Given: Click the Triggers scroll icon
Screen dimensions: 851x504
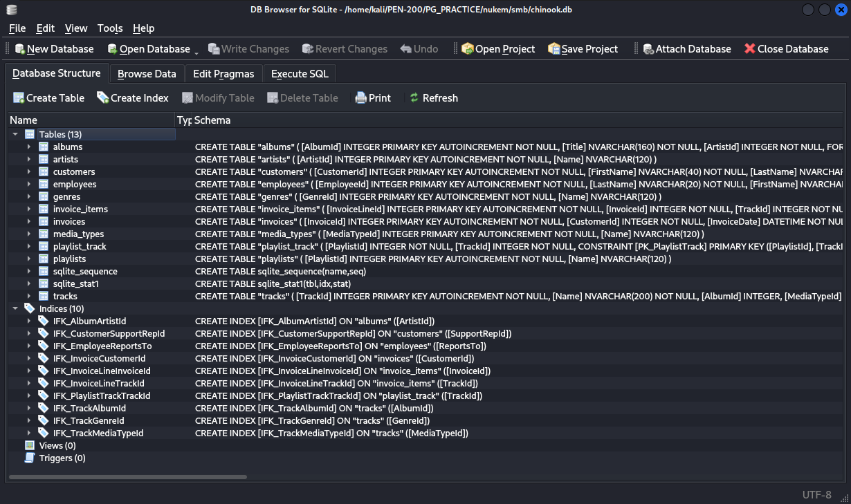Looking at the screenshot, I should coord(30,458).
